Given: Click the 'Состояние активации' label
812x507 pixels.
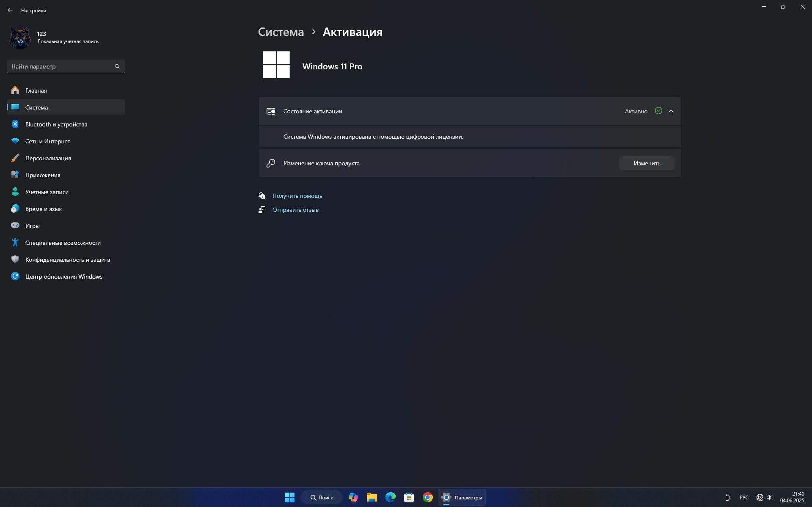Looking at the screenshot, I should click(313, 111).
